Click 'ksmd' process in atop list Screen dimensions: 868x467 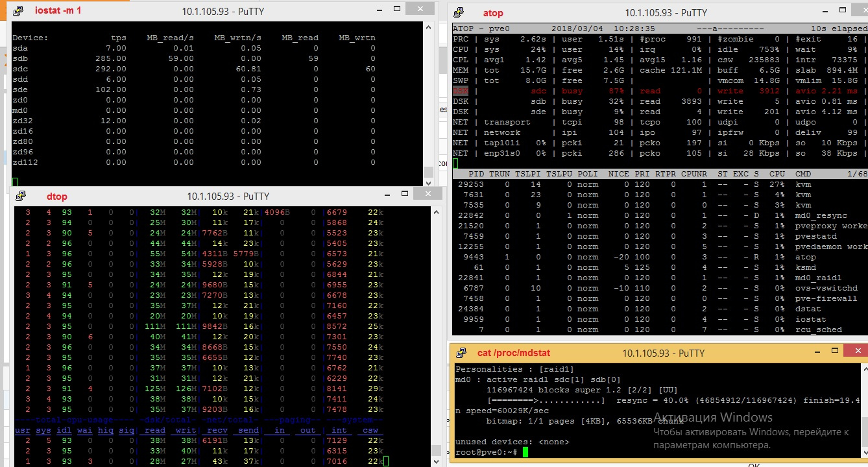[x=805, y=267]
